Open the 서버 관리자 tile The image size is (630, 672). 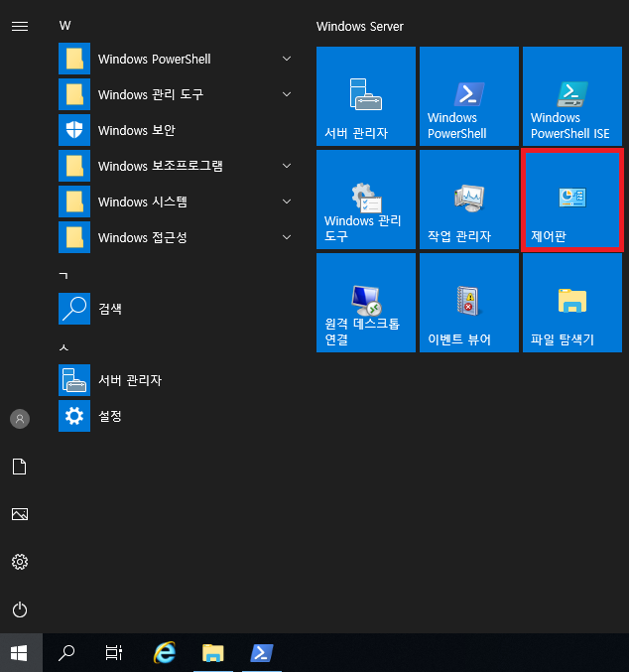click(x=366, y=96)
